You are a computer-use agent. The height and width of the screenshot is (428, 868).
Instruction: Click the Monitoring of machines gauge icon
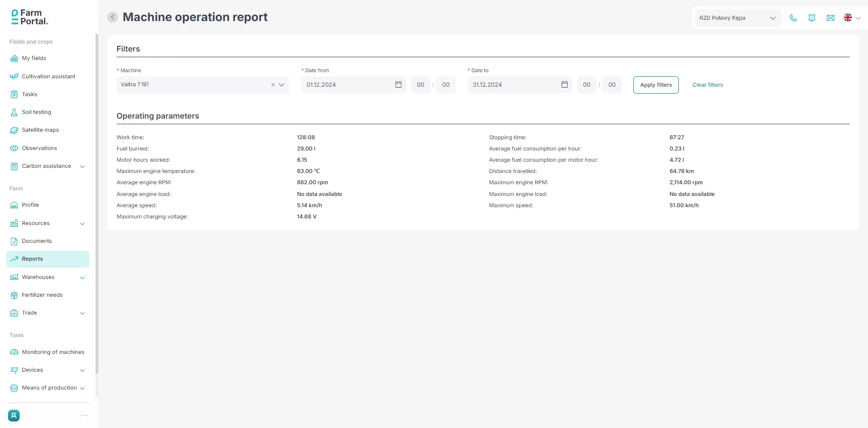click(x=14, y=352)
